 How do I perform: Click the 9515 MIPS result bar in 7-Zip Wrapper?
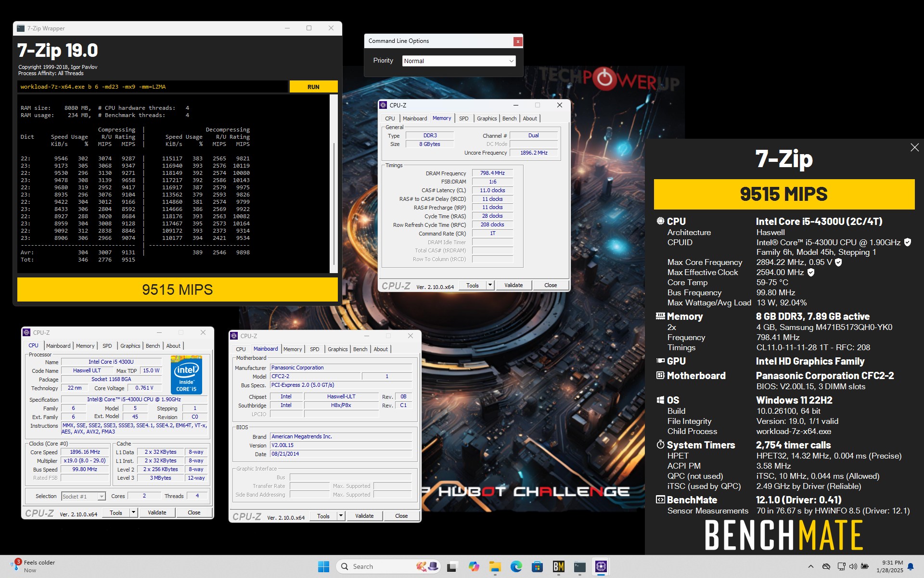click(178, 289)
